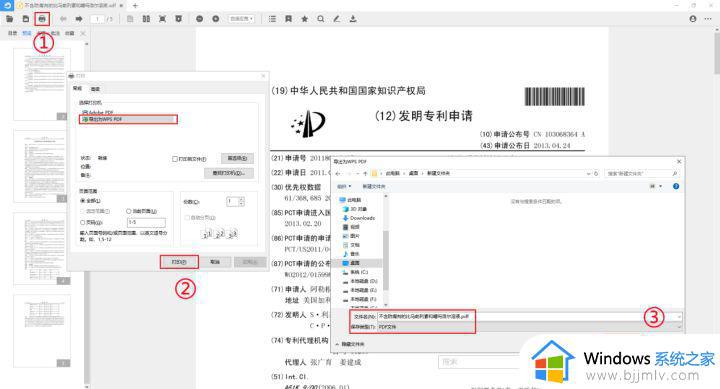Collapse the Hide Folders expander

[350, 344]
